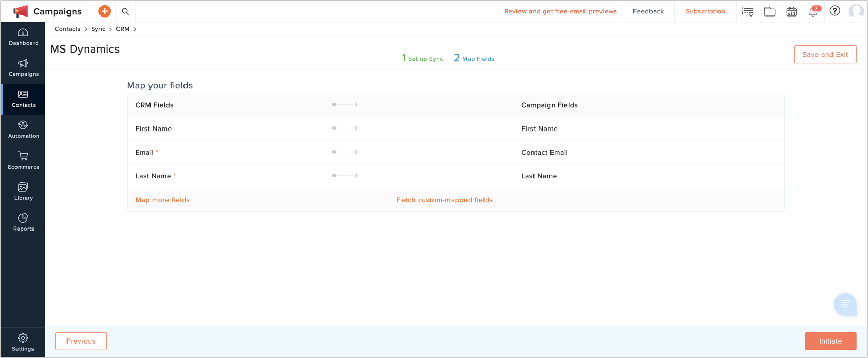This screenshot has width=868, height=358.
Task: Open the calendar icon in top bar
Action: coord(792,11)
